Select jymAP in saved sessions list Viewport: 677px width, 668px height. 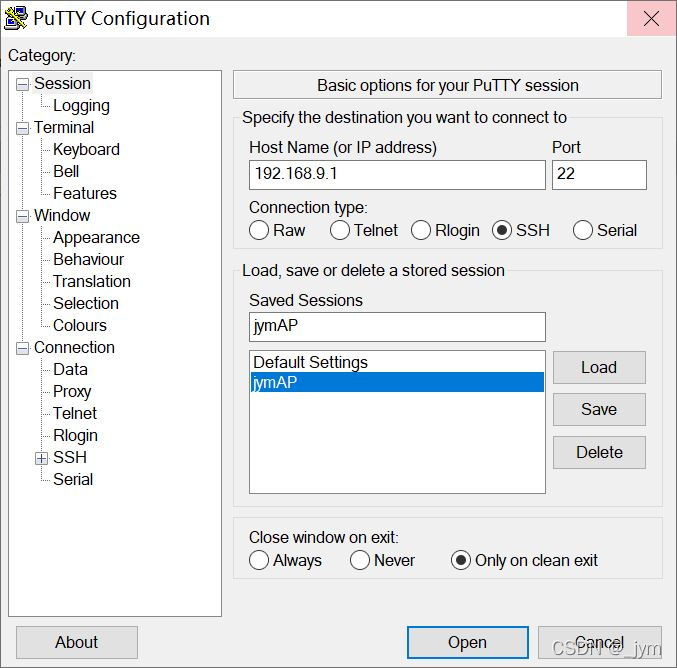tap(397, 382)
